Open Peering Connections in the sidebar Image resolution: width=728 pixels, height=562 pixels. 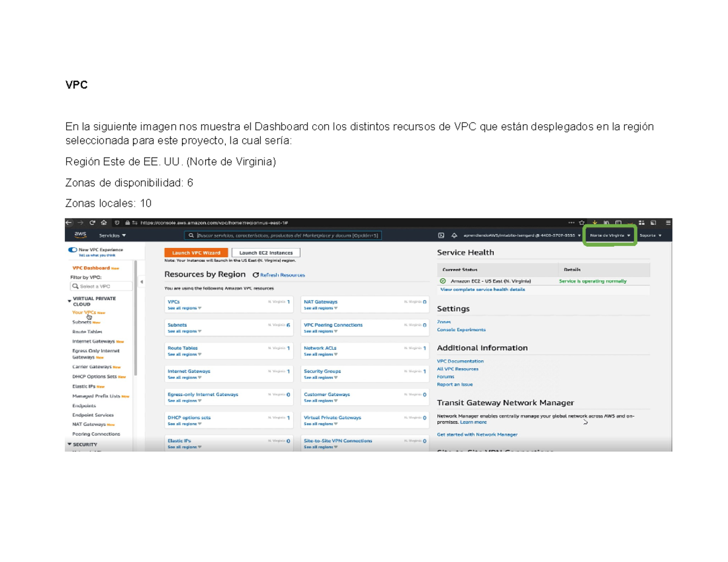coord(96,434)
